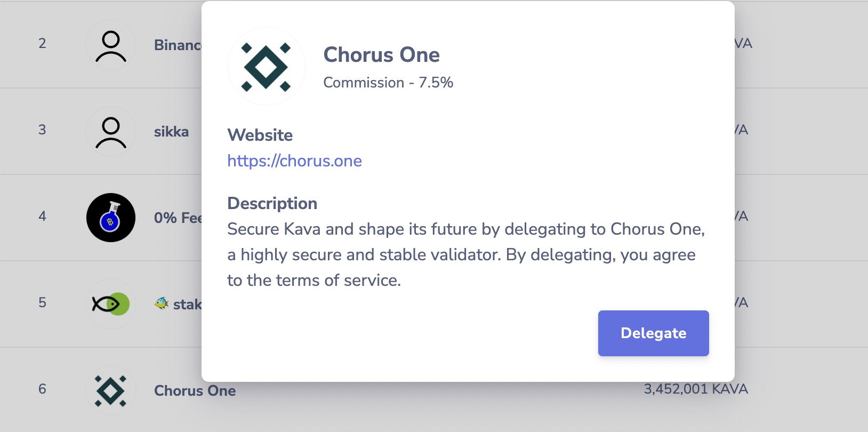This screenshot has height=432, width=868.
Task: Select the Binance validator name
Action: (177, 45)
